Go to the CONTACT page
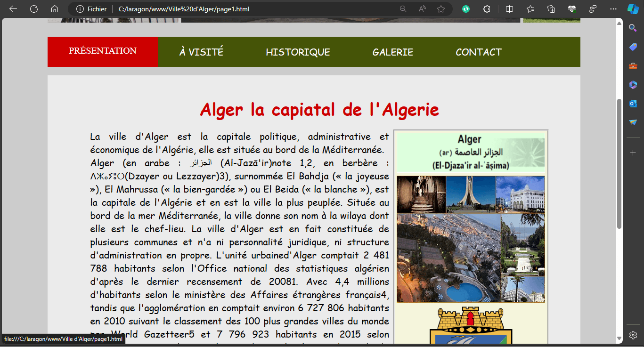The image size is (644, 347). [x=479, y=52]
